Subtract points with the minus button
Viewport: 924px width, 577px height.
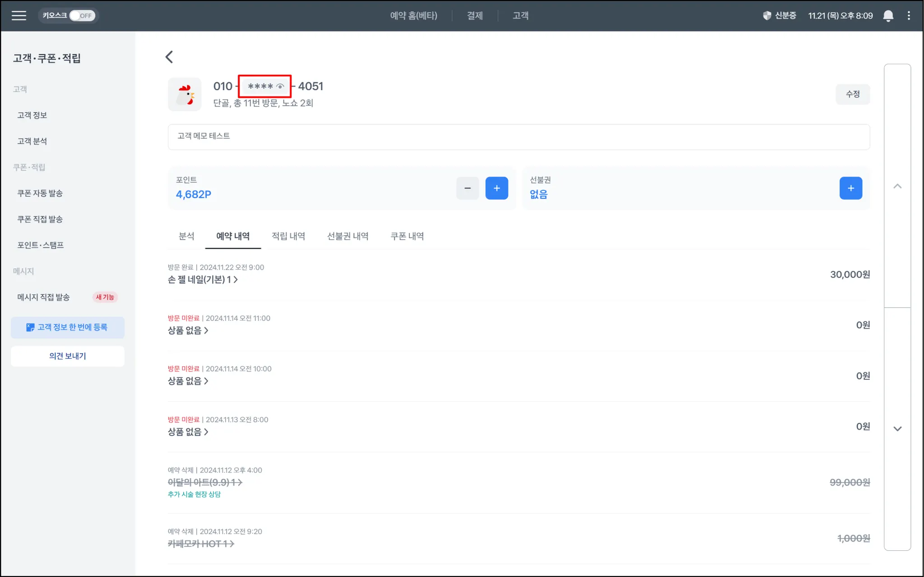(467, 188)
